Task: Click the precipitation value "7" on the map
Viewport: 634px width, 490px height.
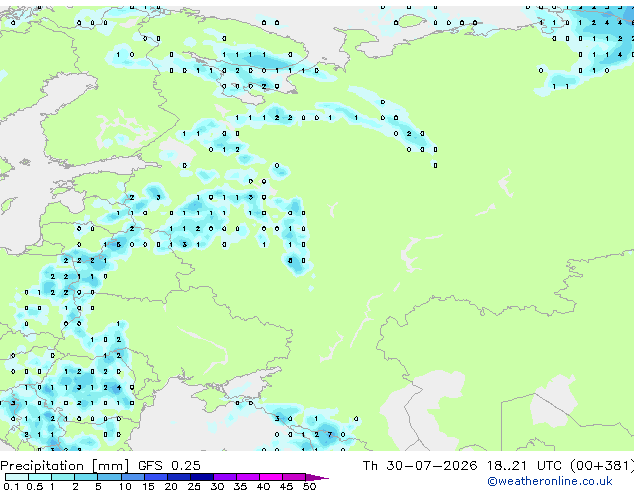Action: click(x=330, y=435)
